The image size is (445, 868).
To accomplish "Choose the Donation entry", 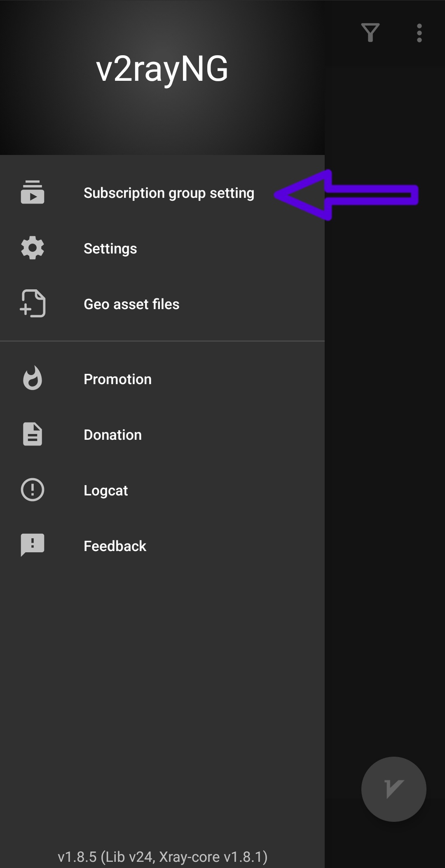I will click(112, 435).
